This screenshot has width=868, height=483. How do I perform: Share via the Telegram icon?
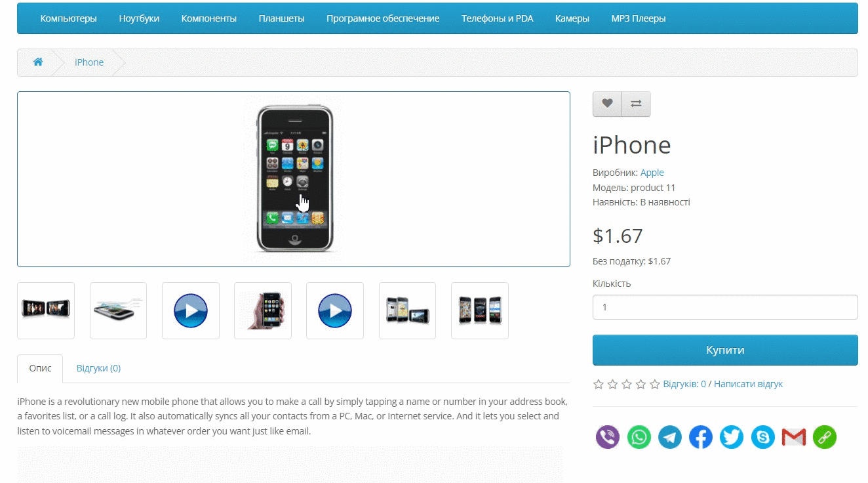tap(670, 437)
